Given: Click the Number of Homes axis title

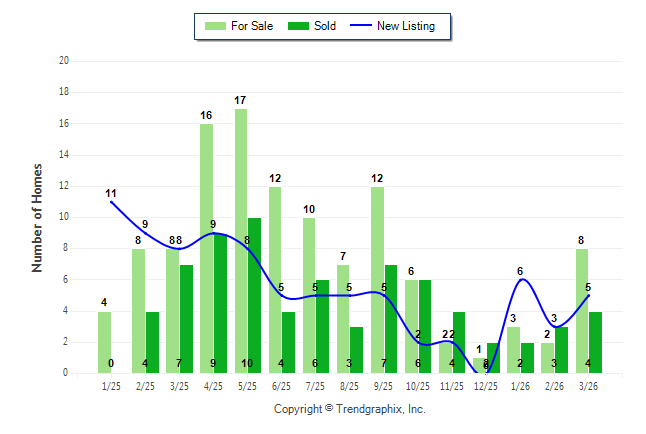Looking at the screenshot, I should pyautogui.click(x=38, y=217).
